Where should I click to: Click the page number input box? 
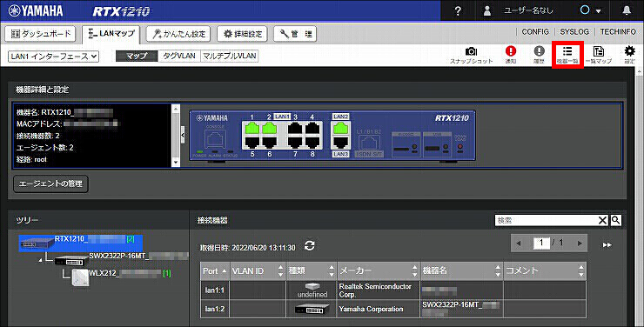point(541,243)
